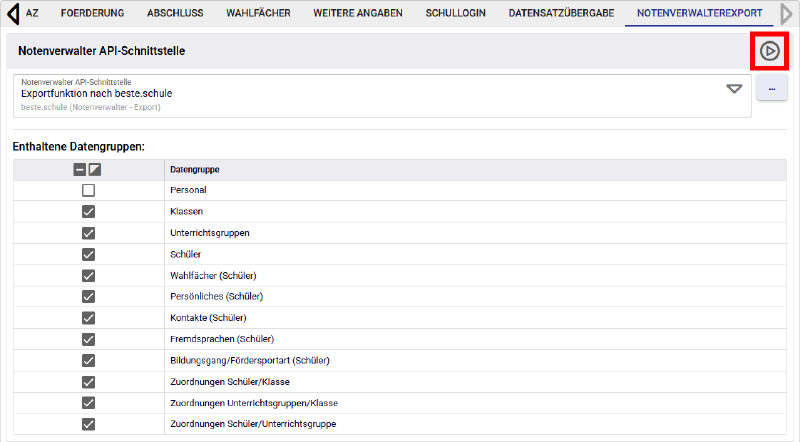
Task: Toggle the Wahlfächer (Schüler) checkbox
Action: [88, 275]
